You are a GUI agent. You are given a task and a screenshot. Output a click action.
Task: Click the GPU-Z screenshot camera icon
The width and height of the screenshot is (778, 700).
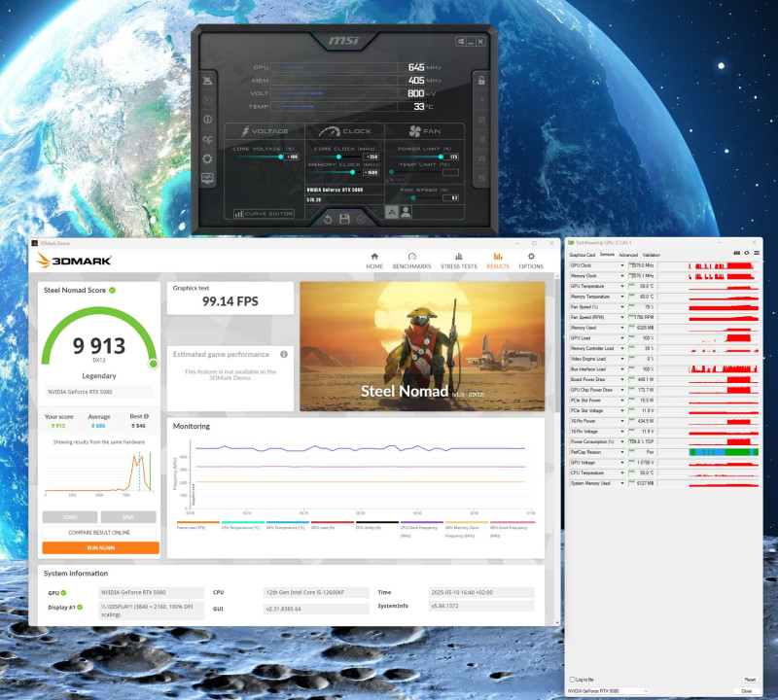point(736,253)
